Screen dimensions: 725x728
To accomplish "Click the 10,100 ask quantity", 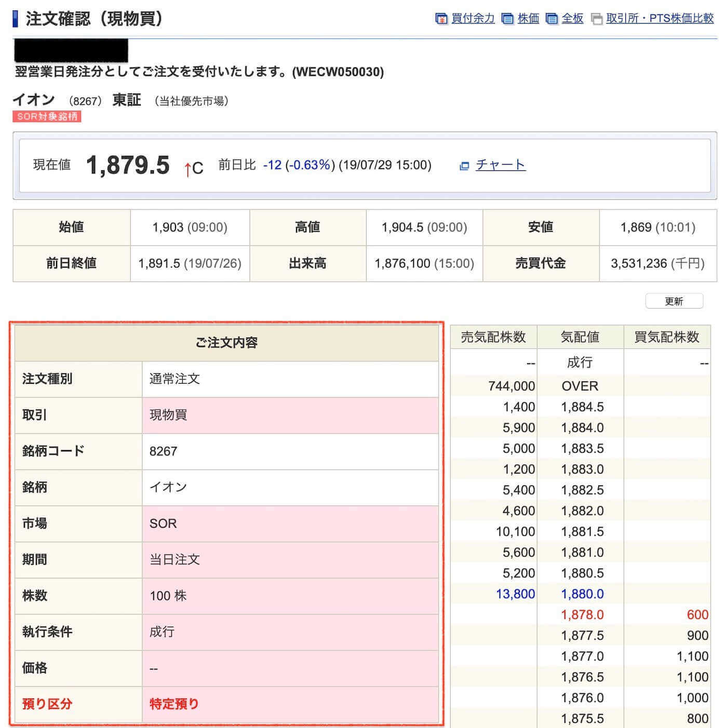I will [515, 532].
